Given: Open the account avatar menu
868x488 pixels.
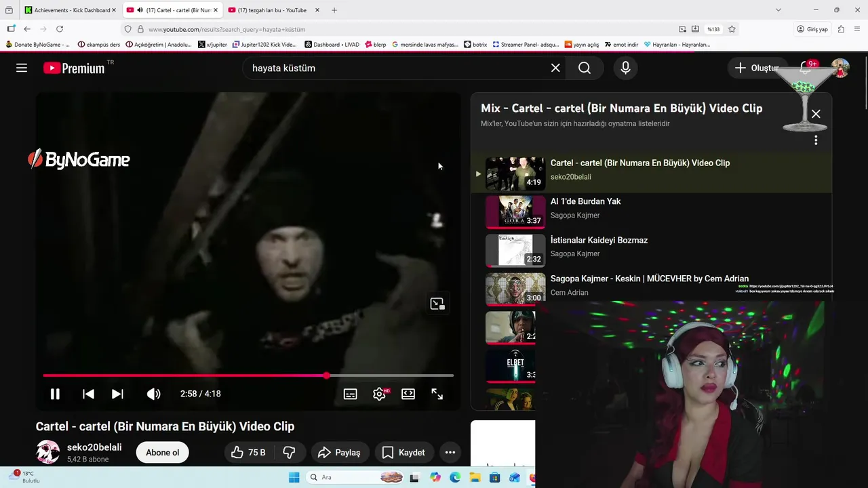Looking at the screenshot, I should point(840,68).
